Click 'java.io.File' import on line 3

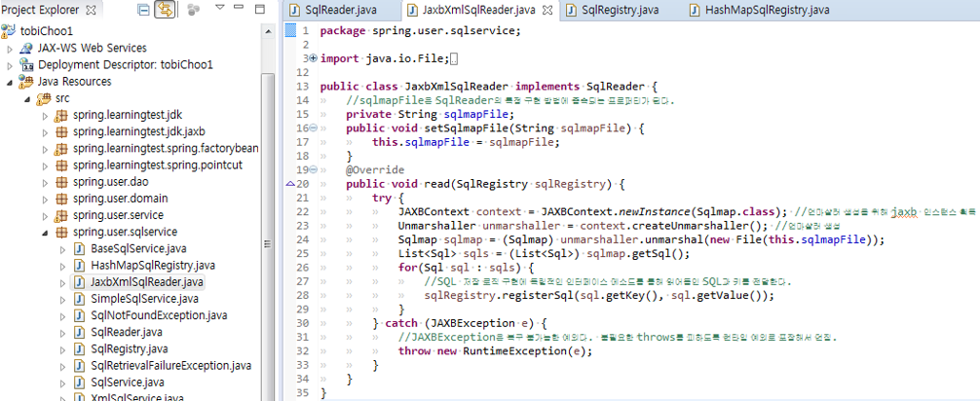[x=405, y=58]
